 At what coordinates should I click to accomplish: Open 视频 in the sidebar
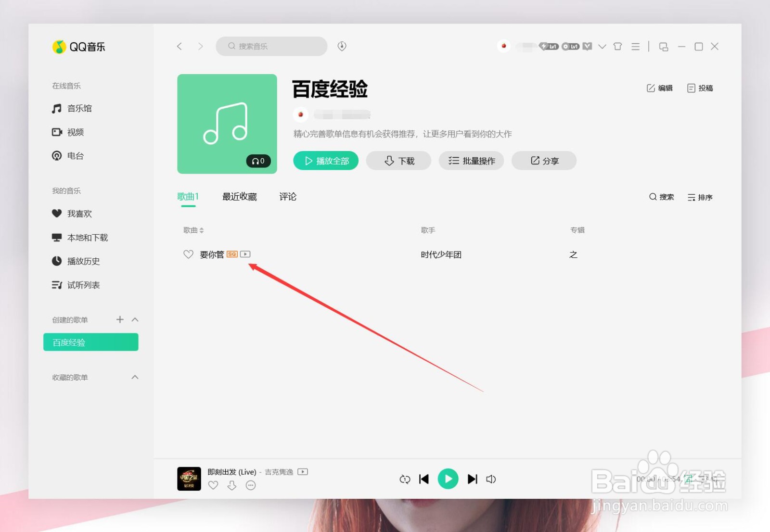68,132
